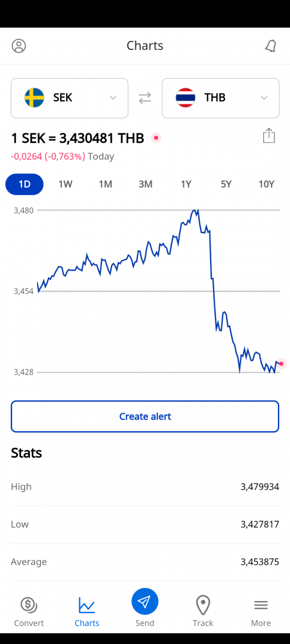Expand the SEK currency dropdown
The width and height of the screenshot is (290, 644).
[x=69, y=98]
